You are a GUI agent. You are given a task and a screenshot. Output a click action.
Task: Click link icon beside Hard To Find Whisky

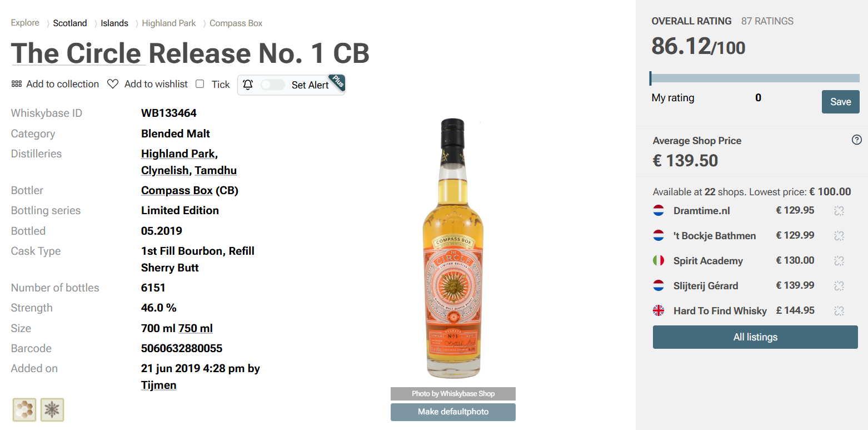[x=839, y=311]
